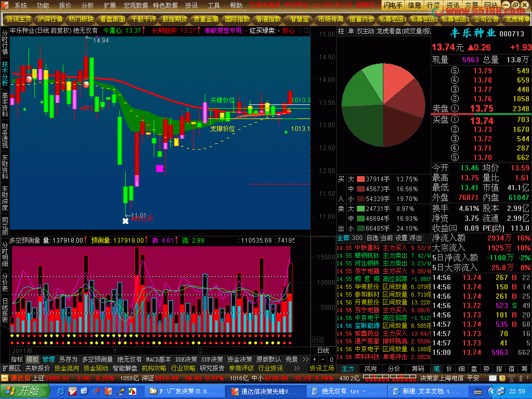Open the 资讯主页 toolbar tab
The image size is (532, 399).
point(19,19)
